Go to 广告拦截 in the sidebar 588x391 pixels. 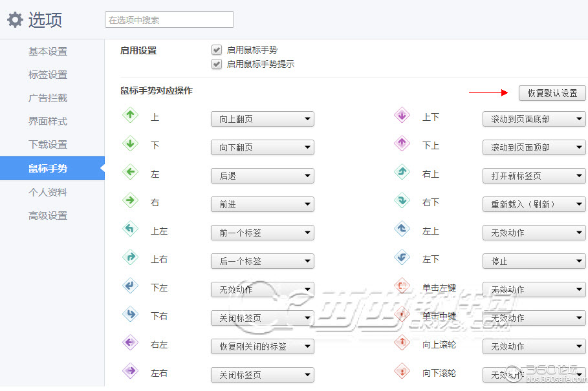(48, 98)
